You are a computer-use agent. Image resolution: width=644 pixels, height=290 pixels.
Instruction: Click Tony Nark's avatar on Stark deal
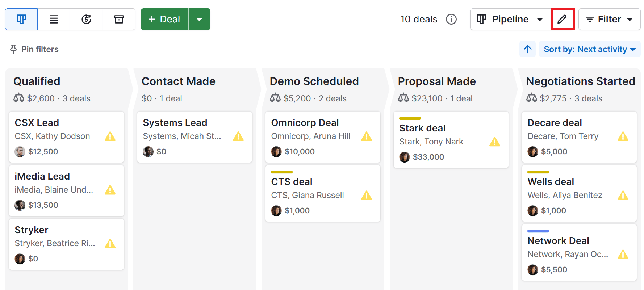pos(405,157)
